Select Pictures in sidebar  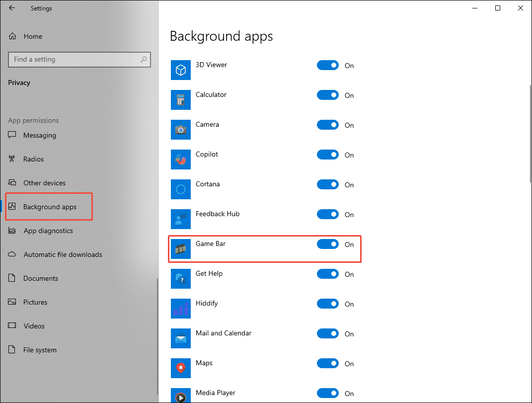pyautogui.click(x=35, y=302)
